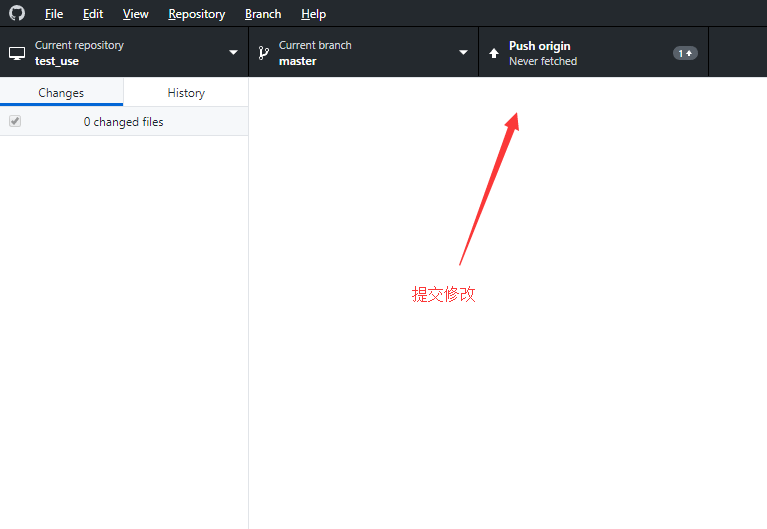Open the Edit menu
The height and width of the screenshot is (529, 767).
pyautogui.click(x=93, y=14)
